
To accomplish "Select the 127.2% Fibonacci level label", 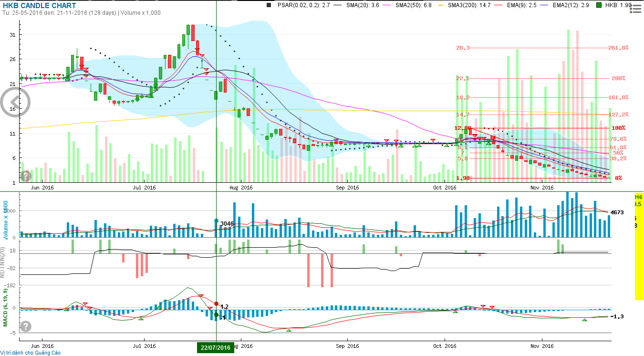I will (618, 115).
